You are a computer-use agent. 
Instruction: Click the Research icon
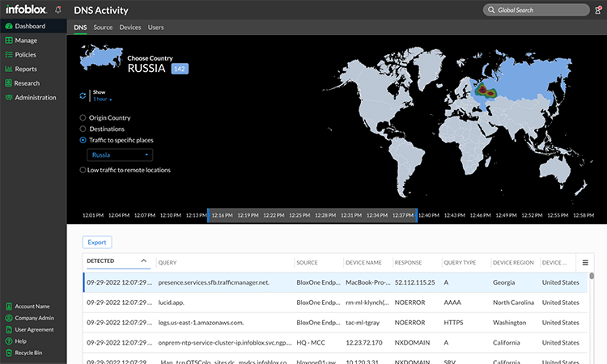point(9,83)
